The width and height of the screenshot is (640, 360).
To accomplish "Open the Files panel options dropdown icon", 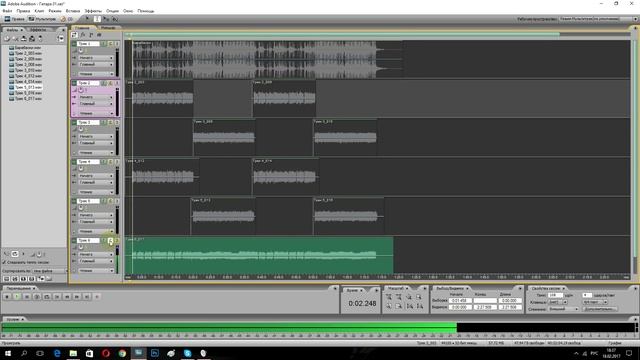I will 60,38.
